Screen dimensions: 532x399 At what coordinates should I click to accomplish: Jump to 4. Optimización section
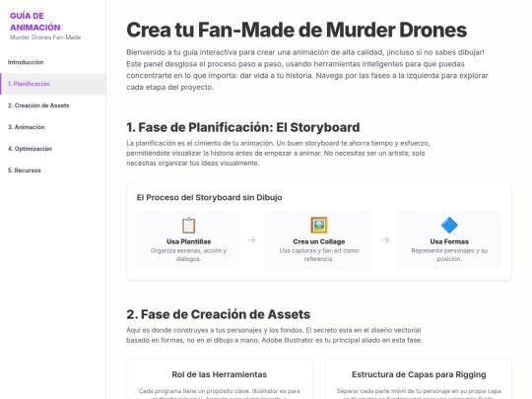tap(53, 149)
